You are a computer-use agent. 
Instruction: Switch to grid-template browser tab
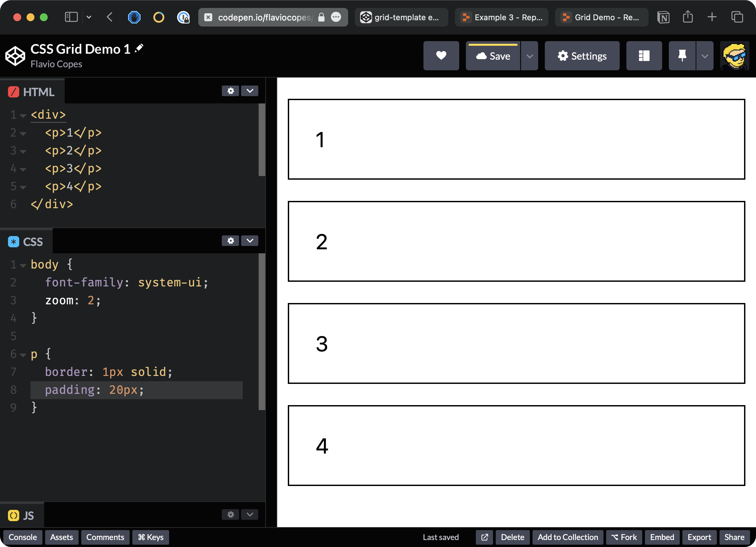pos(401,17)
